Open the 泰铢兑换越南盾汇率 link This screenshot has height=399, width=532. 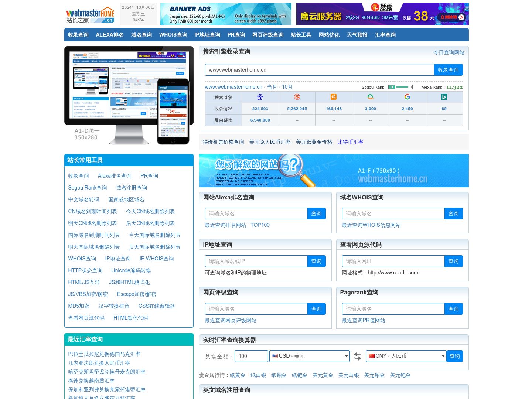tap(91, 381)
